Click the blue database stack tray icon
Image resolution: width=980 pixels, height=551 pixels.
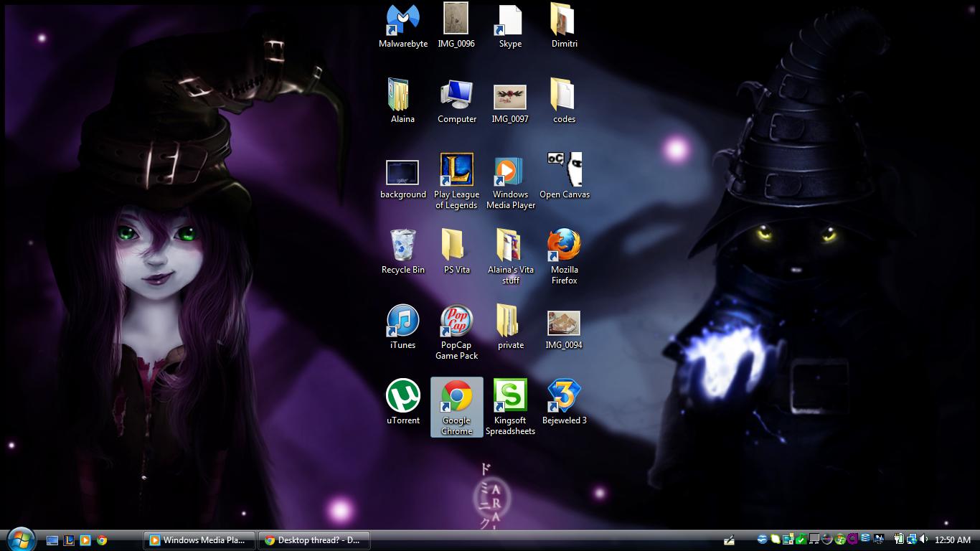click(x=865, y=539)
